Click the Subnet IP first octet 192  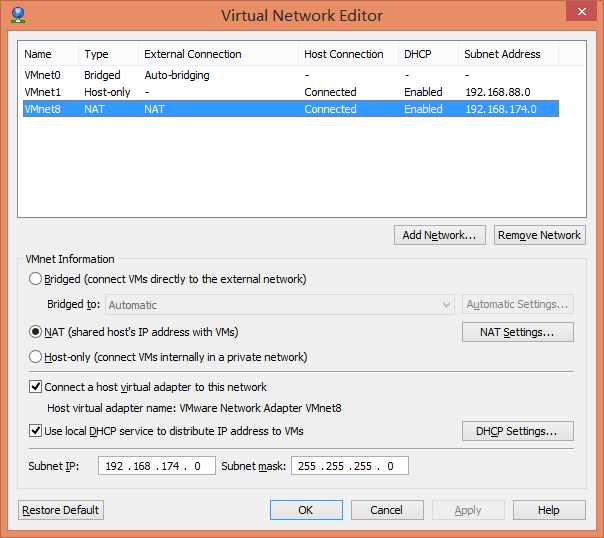point(114,466)
